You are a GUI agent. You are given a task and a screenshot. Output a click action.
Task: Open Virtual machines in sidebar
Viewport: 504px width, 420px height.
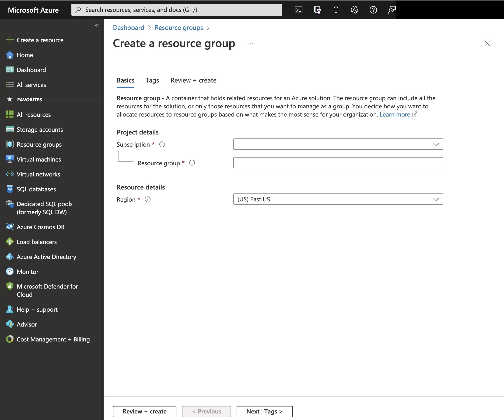pos(39,159)
